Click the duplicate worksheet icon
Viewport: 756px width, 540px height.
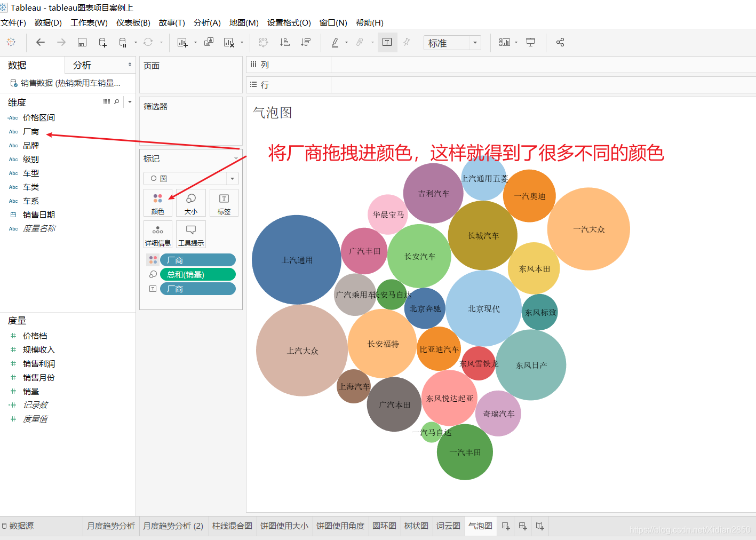coord(209,42)
